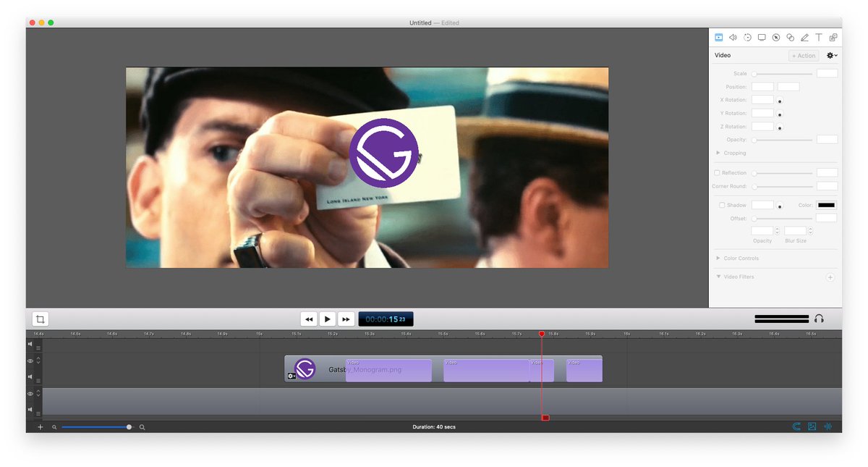
Task: Click the shadow Opacity stepper
Action: click(x=777, y=231)
